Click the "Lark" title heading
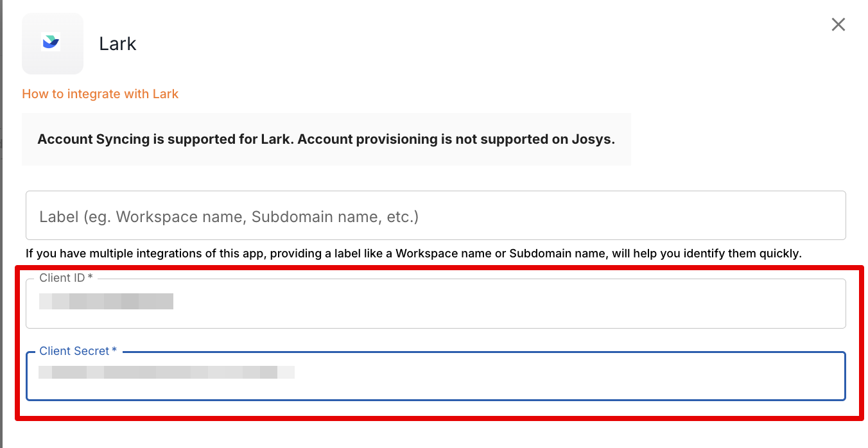The width and height of the screenshot is (868, 448). 117,44
